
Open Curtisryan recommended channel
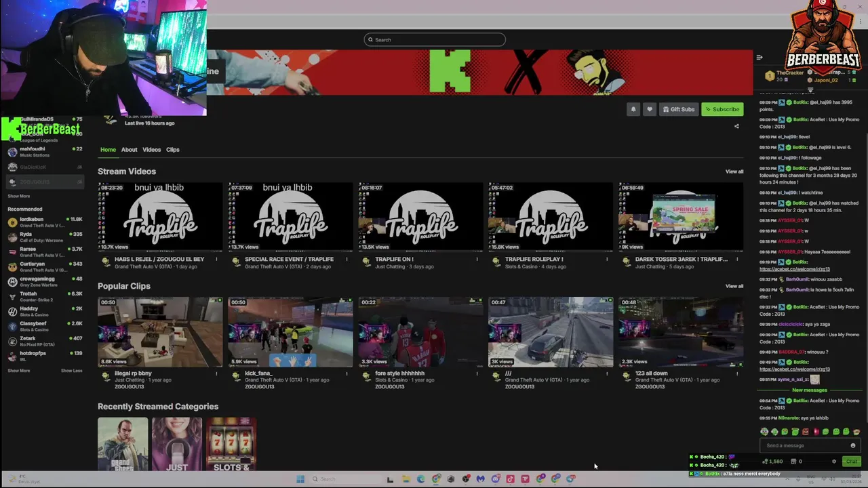tap(45, 266)
